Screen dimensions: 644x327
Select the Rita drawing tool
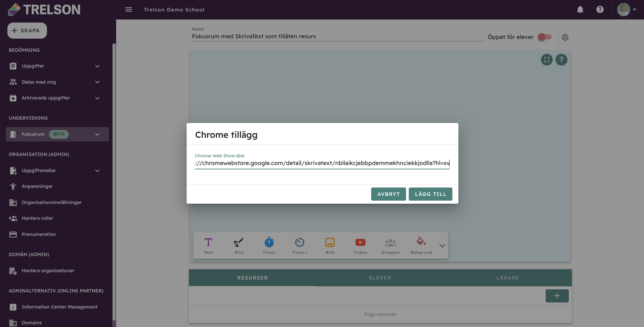point(239,246)
